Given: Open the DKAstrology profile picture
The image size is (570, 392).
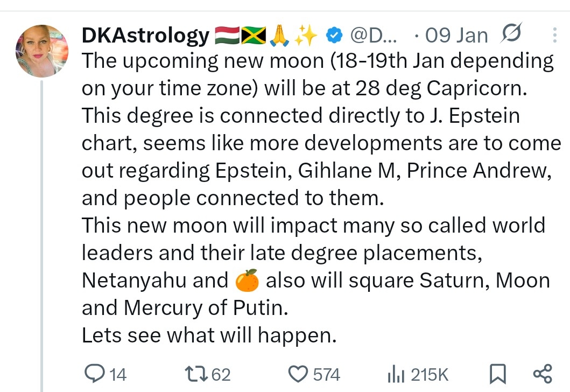Looking at the screenshot, I should click(x=42, y=51).
